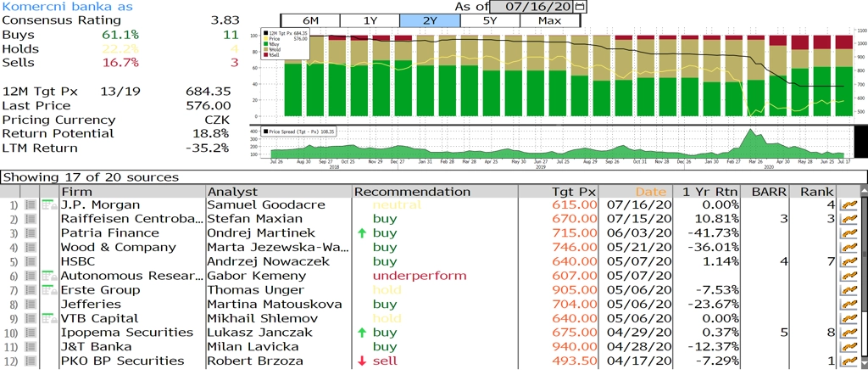Switch the chart range to 6M
Image resolution: width=868 pixels, height=375 pixels.
(310, 20)
